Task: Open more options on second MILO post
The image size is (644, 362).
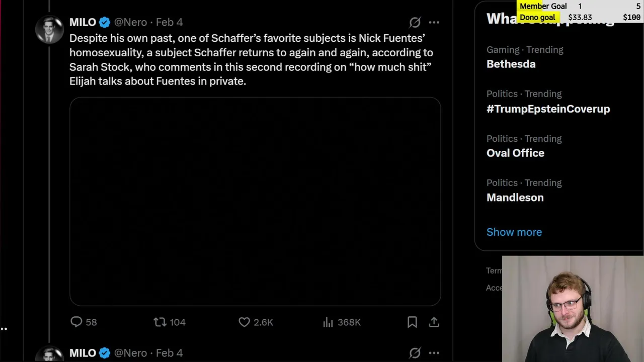Action: tap(434, 353)
